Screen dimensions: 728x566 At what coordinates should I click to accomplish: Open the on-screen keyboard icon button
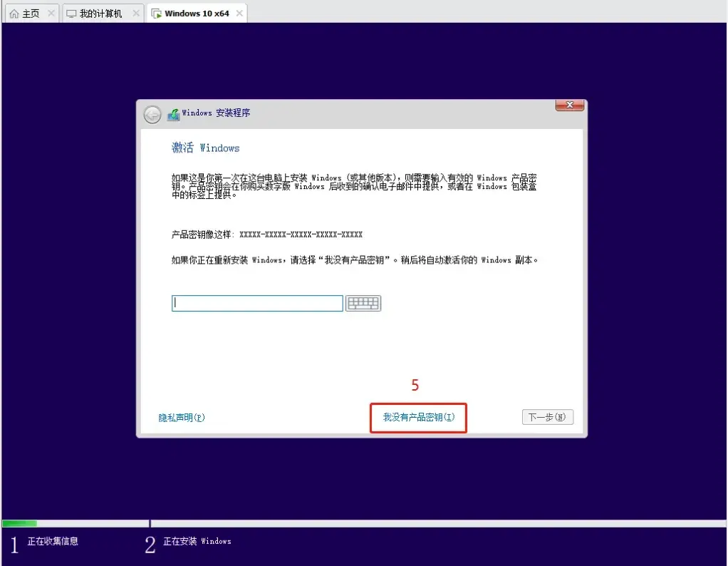363,304
